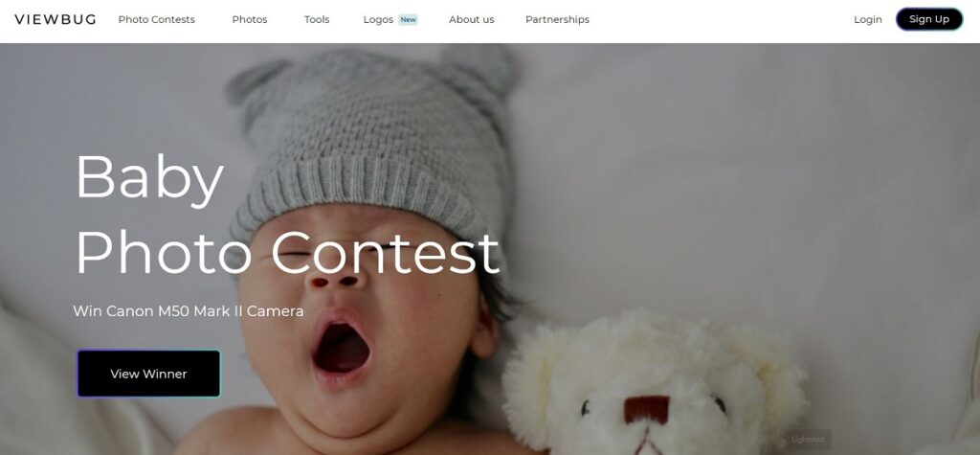Click the Sign Up button
The width and height of the screenshot is (980, 455).
pyautogui.click(x=928, y=19)
